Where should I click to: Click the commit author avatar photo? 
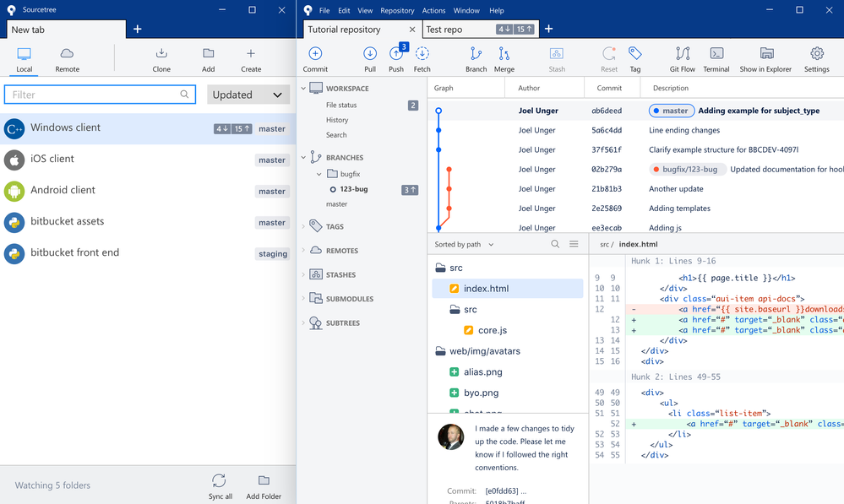[451, 436]
